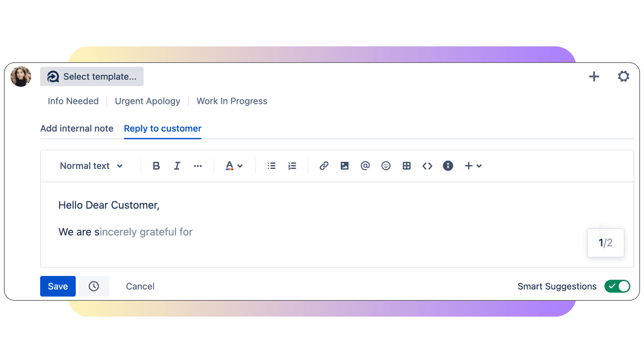Click the code block icon

coord(427,166)
